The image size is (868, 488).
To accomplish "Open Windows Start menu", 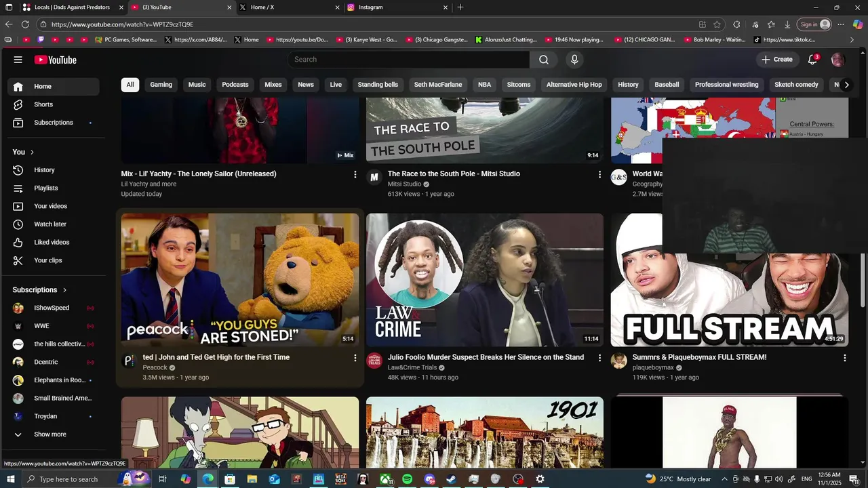I will pyautogui.click(x=9, y=479).
